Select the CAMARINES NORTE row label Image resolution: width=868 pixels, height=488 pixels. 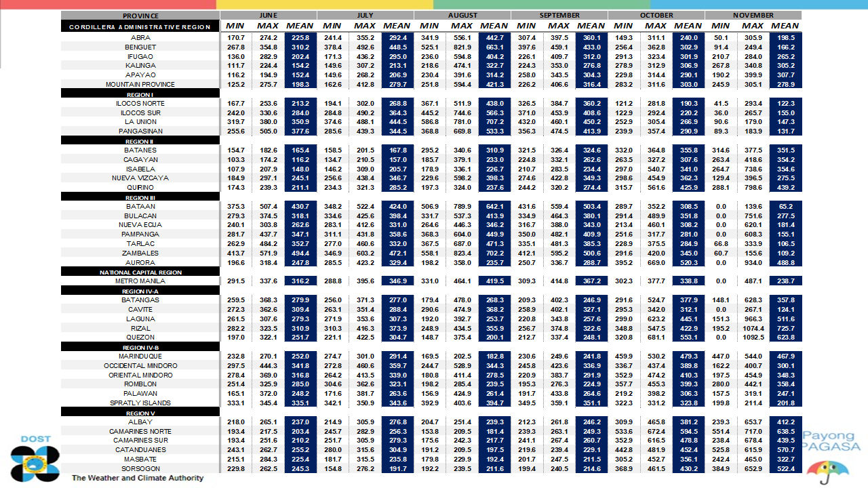tap(140, 431)
